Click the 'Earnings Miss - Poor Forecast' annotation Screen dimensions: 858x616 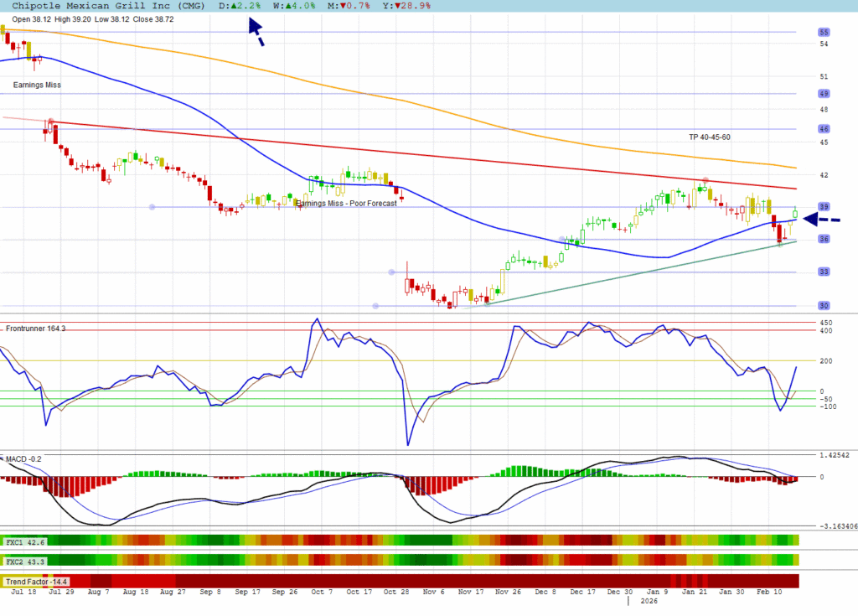tap(346, 204)
